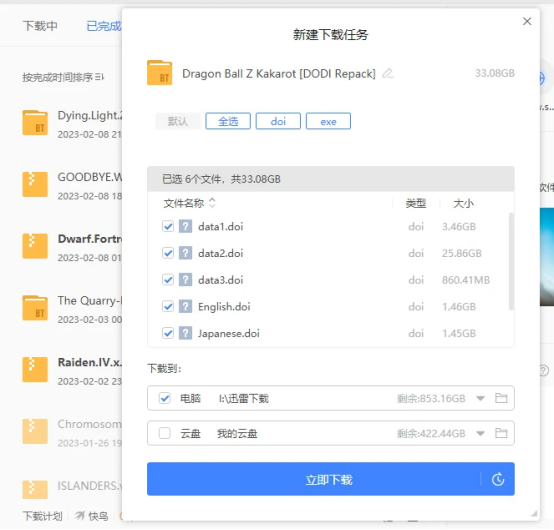Select the 默认 filter button
The image size is (554, 530).
tap(178, 121)
